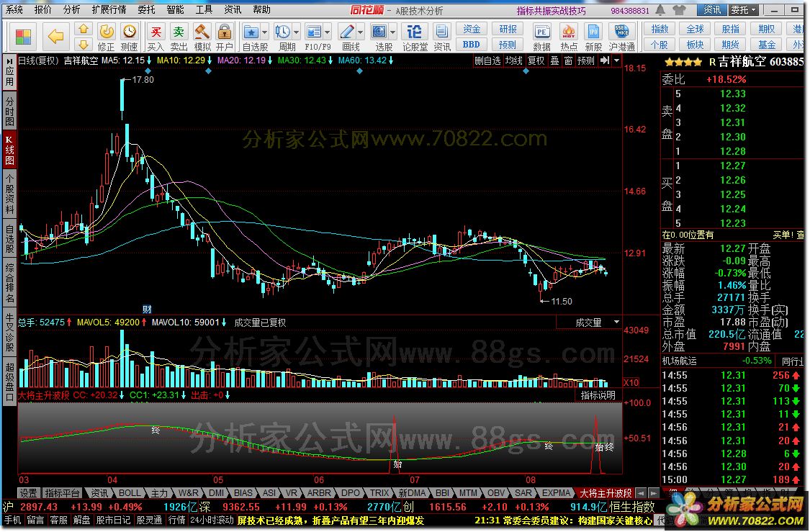810x532 pixels.
Task: Open the 沪港通 SSE-HKE icon
Action: (621, 32)
